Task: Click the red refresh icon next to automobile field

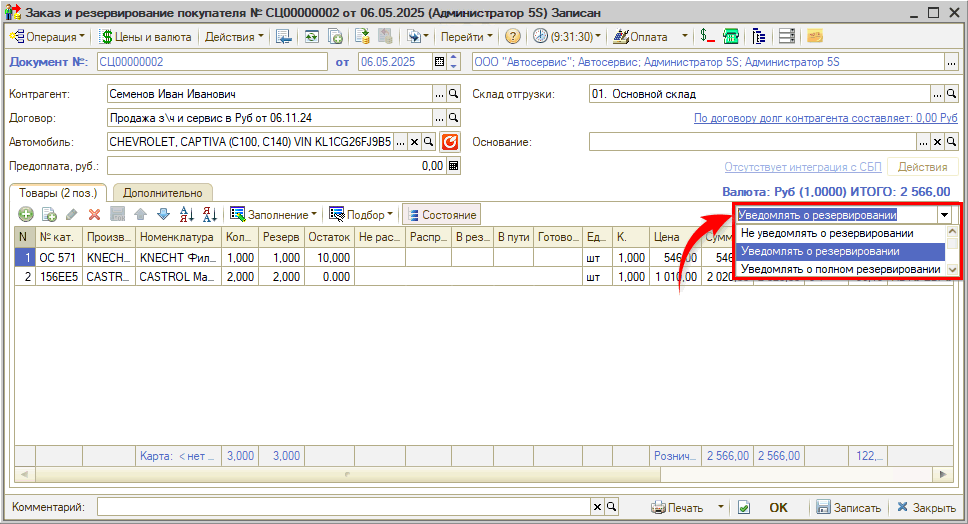Action: pyautogui.click(x=450, y=142)
